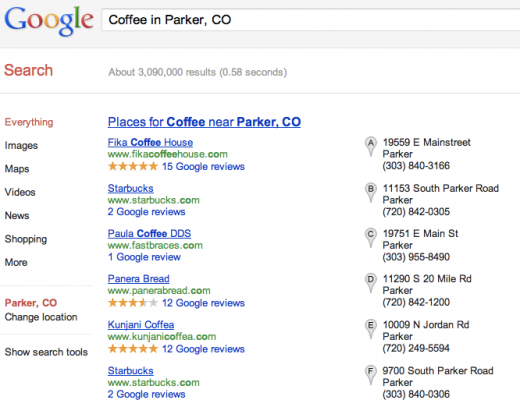Click map marker B pin icon
Screen dimensions: 520x407
(x=370, y=192)
